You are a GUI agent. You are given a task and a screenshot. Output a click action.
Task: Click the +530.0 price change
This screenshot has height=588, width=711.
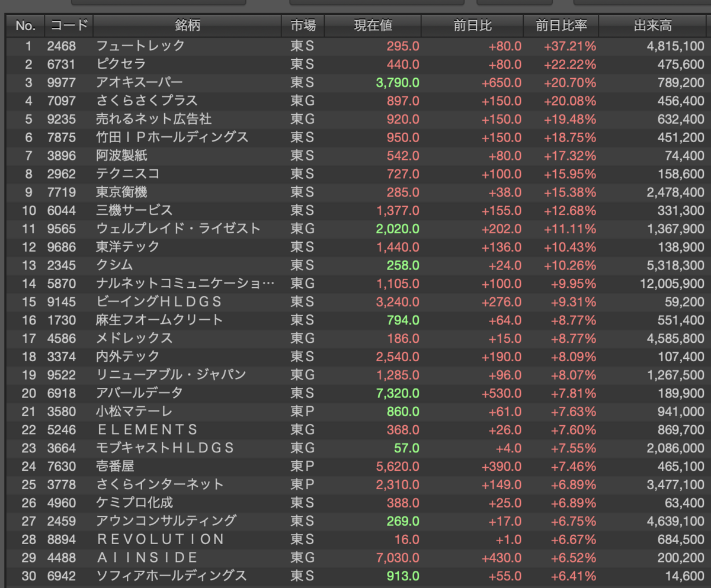502,393
